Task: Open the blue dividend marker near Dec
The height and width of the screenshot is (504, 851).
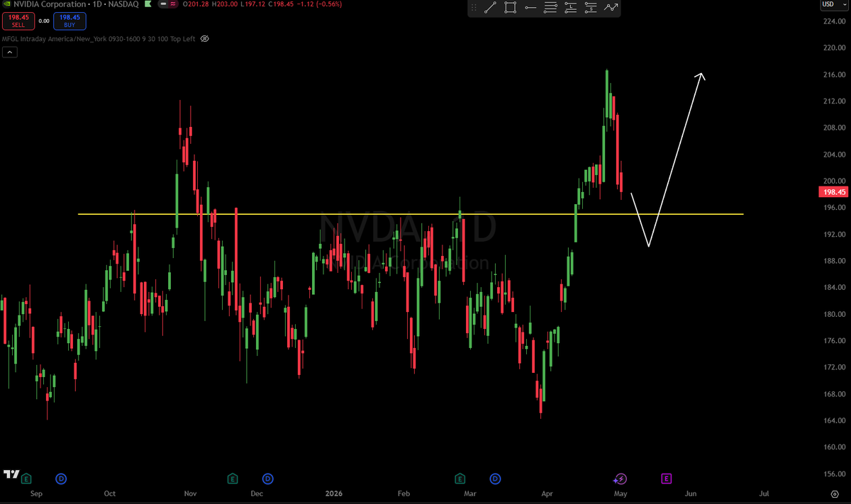Action: 267,478
